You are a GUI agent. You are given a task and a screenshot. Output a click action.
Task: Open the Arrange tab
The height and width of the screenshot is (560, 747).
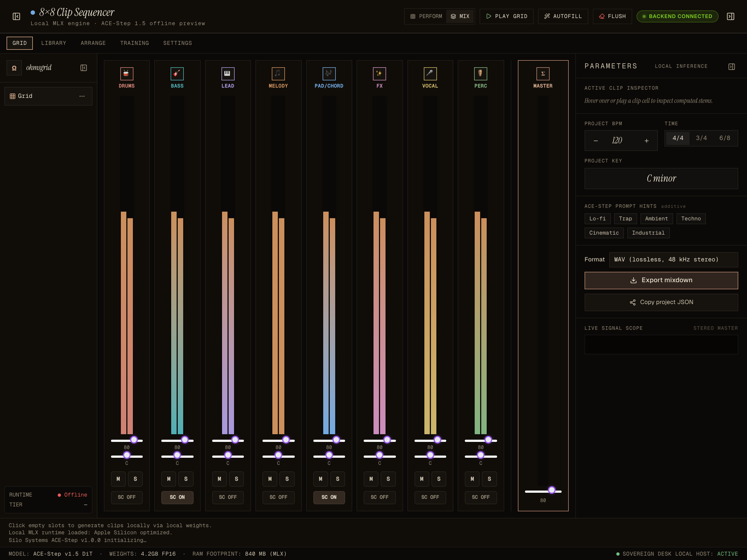pyautogui.click(x=93, y=43)
